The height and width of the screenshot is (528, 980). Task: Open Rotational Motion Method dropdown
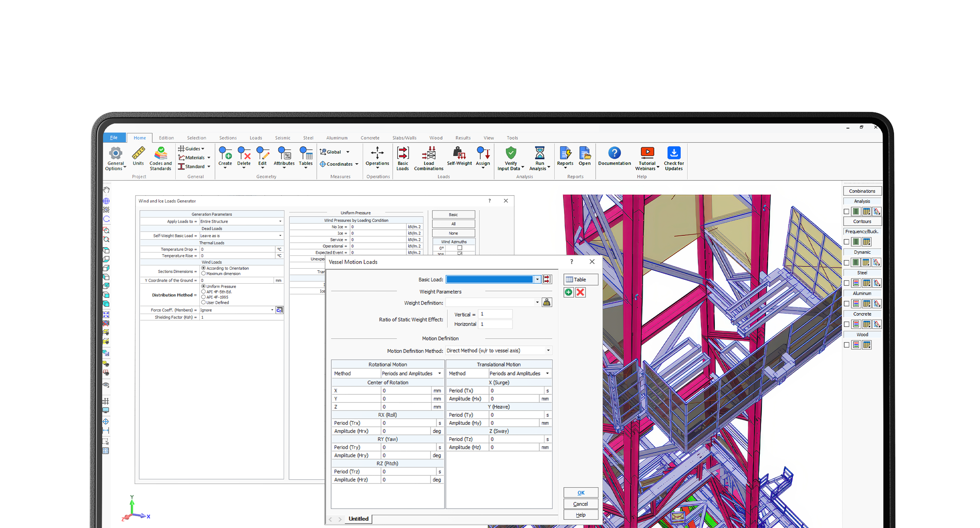click(440, 373)
